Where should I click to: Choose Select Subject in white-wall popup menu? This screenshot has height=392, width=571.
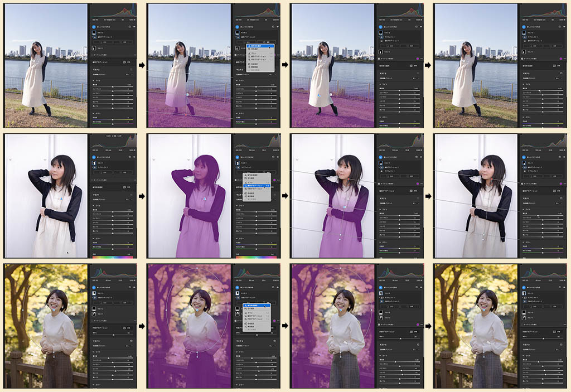pos(257,175)
